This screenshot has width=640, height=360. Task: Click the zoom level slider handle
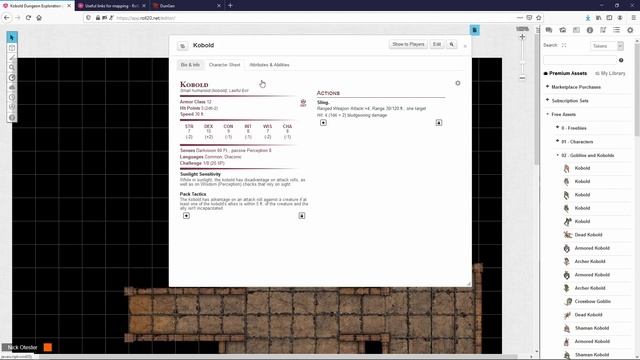(522, 63)
